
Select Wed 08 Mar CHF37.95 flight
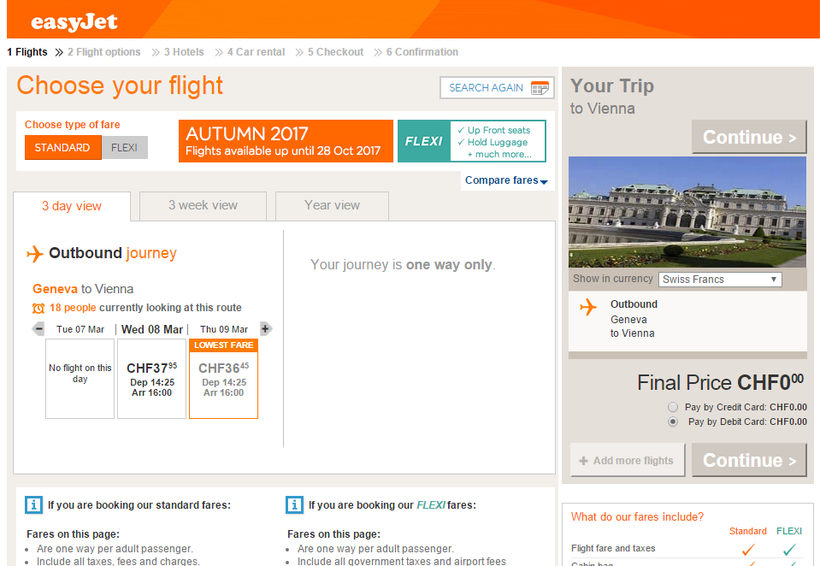tap(152, 379)
